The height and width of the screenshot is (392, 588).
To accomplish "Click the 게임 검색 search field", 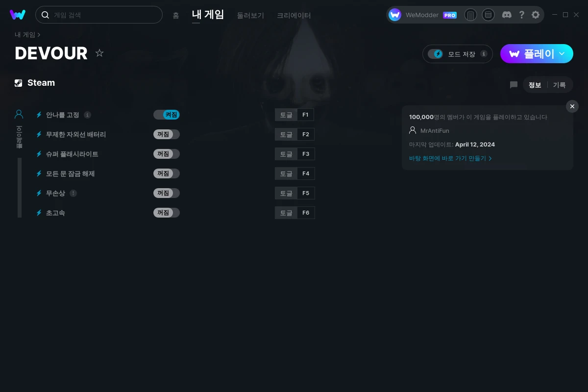I will tap(99, 15).
